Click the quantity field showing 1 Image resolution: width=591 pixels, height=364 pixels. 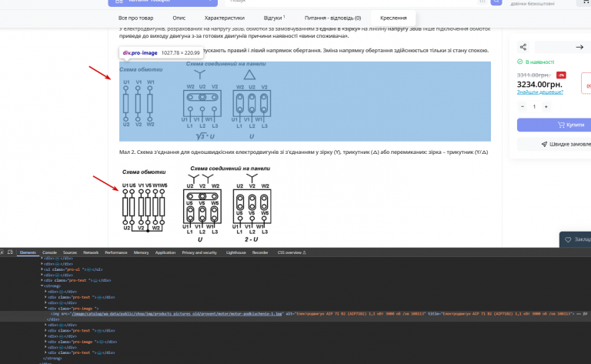pos(534,107)
